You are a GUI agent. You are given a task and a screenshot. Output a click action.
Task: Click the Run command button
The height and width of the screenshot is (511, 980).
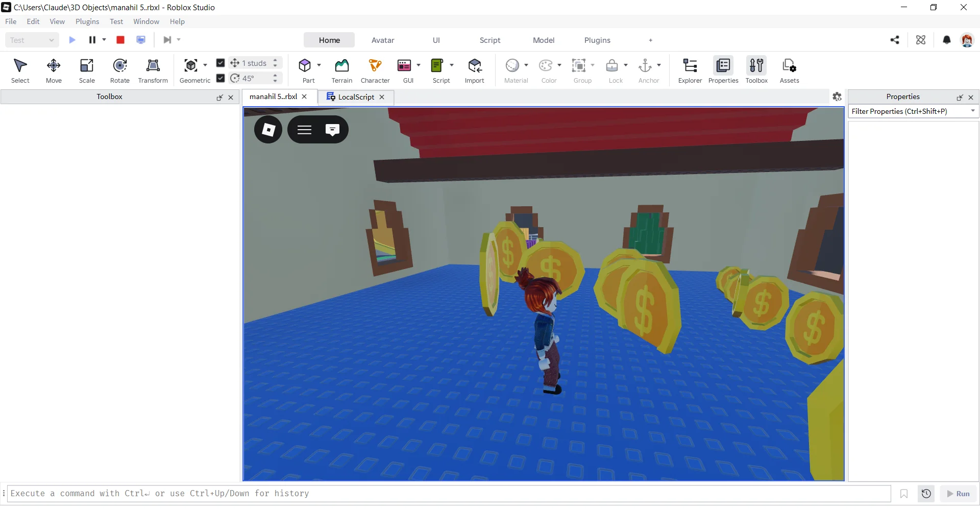pos(958,494)
